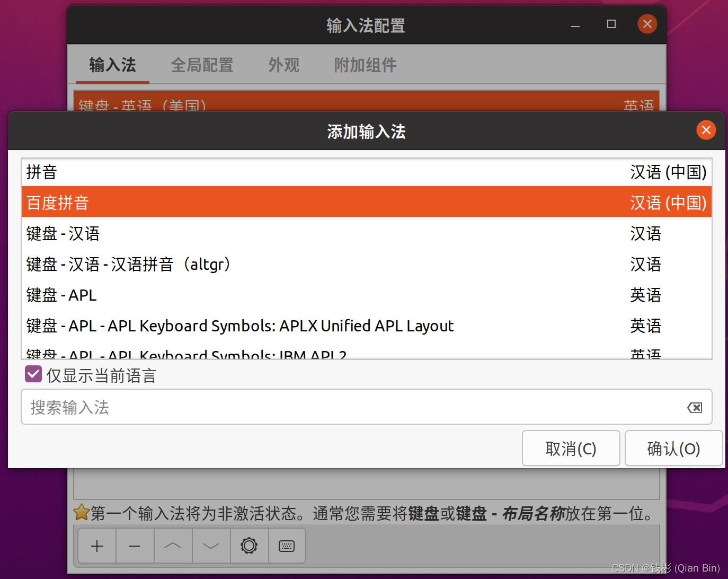The width and height of the screenshot is (728, 579).
Task: Click the 取消(C) button
Action: coord(571,449)
